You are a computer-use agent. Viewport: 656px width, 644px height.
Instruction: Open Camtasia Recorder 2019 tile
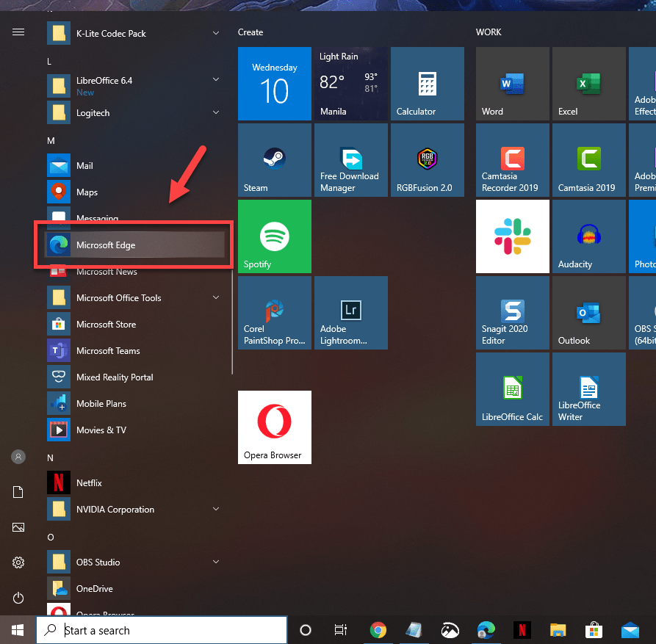(513, 160)
